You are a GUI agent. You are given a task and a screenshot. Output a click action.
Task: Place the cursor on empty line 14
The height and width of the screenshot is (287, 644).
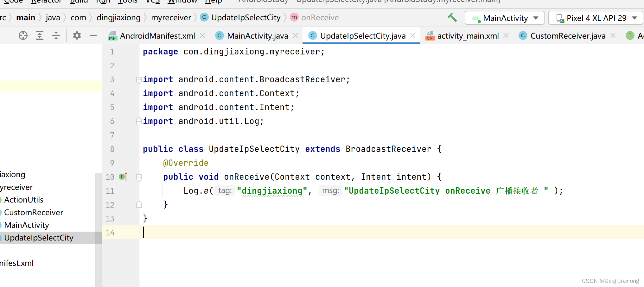pos(391,232)
